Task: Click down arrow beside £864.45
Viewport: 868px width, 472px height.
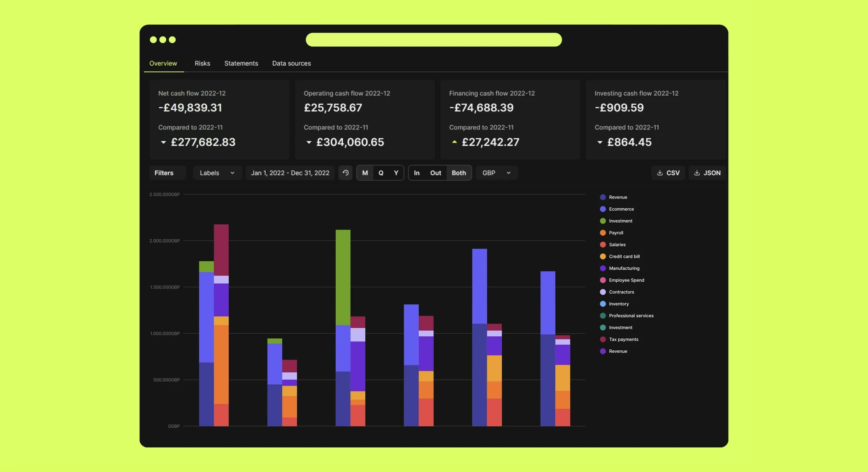Action: tap(600, 142)
